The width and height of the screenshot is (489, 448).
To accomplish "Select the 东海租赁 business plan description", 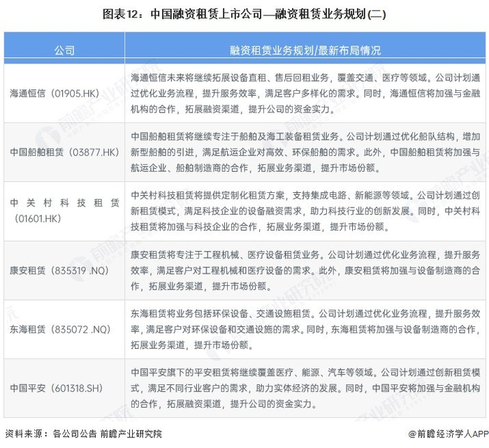I will click(305, 329).
